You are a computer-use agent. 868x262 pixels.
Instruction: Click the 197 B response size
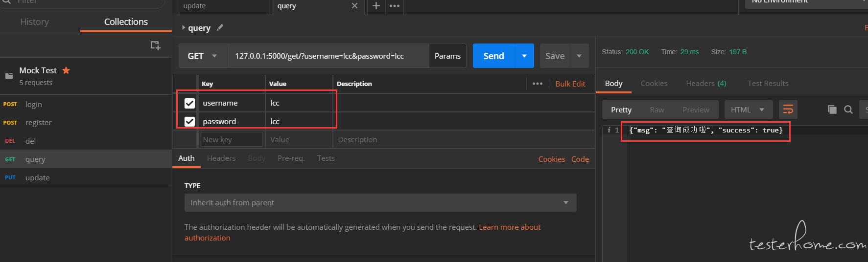[x=738, y=52]
